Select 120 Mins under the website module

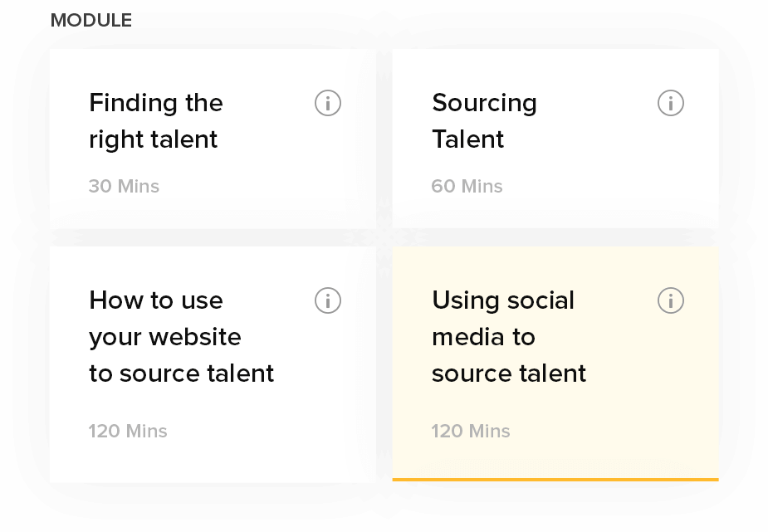tap(128, 432)
